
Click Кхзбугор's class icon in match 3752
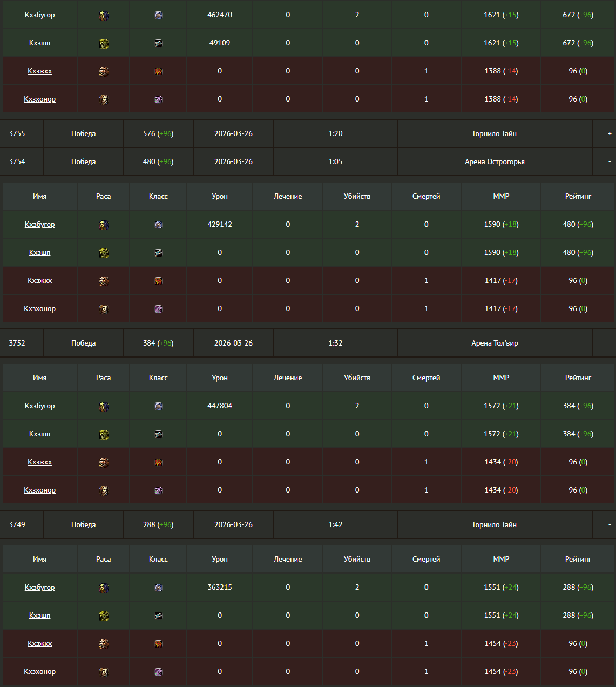tap(158, 406)
